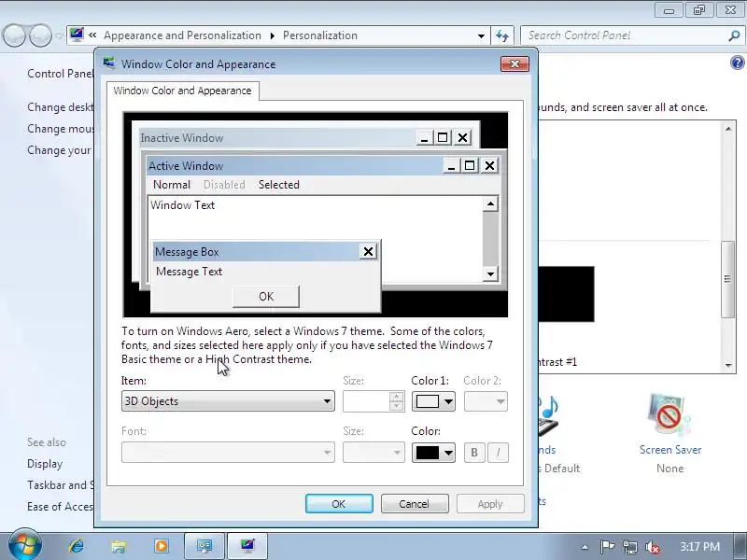Click the Screen Saver link text
The width and height of the screenshot is (747, 560).
tap(669, 450)
